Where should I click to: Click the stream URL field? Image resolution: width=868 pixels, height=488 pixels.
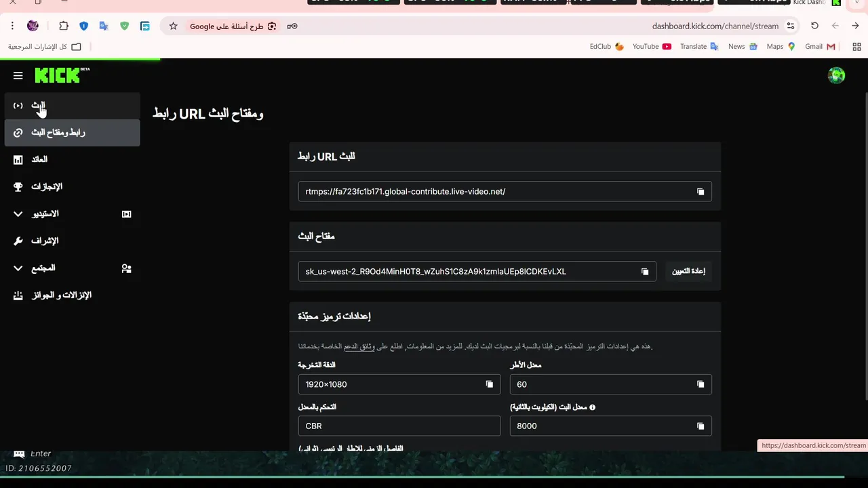pyautogui.click(x=505, y=192)
